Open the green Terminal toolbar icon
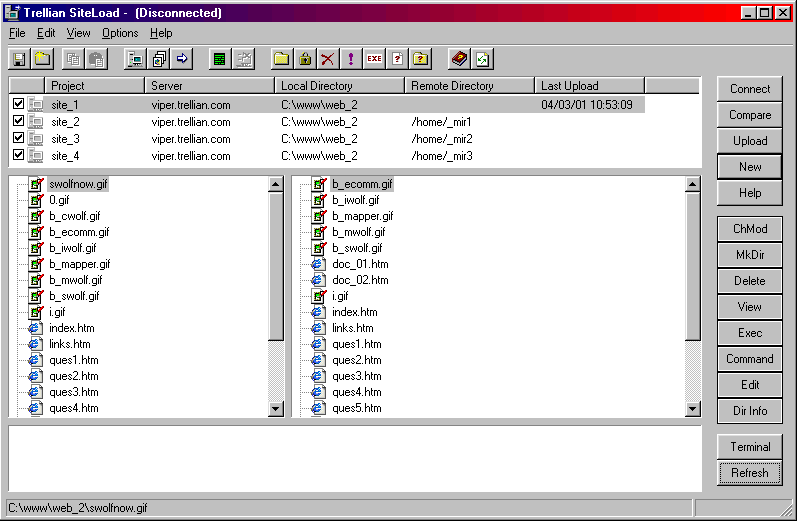Screen dimensions: 798x522 [219, 59]
